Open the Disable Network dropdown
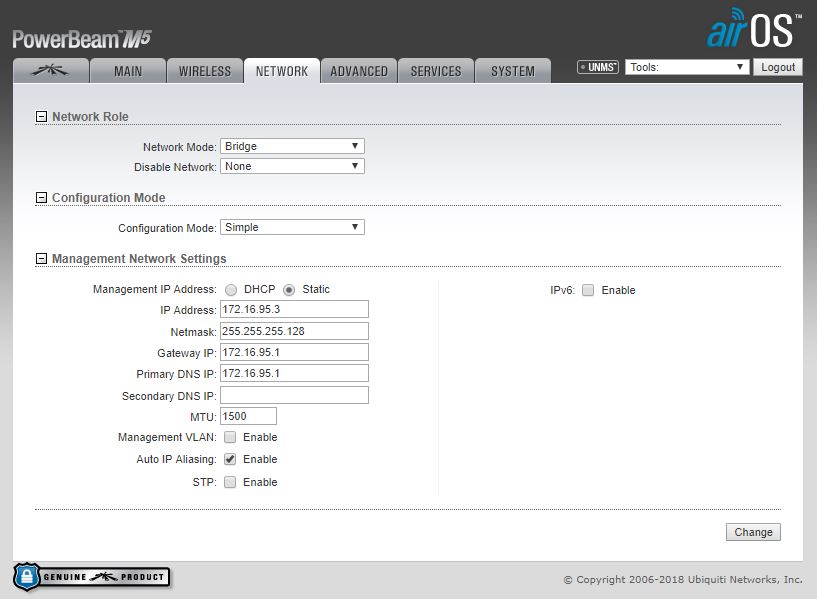 coord(292,167)
